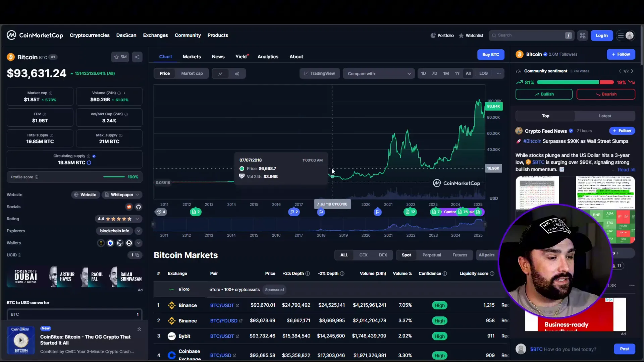Open the DexScan menu
The width and height of the screenshot is (644, 362).
tap(126, 35)
